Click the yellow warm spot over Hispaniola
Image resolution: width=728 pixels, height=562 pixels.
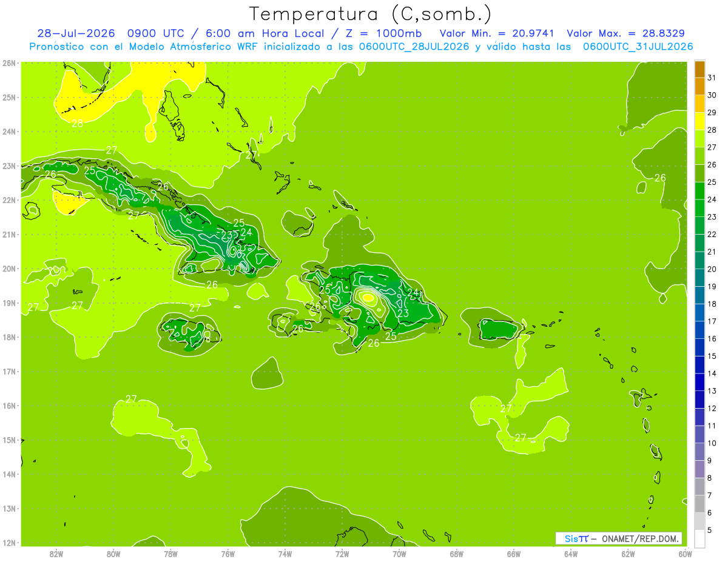coord(369,297)
